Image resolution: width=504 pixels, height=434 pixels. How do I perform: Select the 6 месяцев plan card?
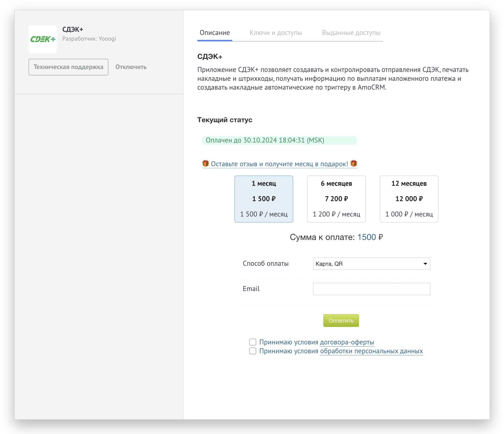coord(336,199)
